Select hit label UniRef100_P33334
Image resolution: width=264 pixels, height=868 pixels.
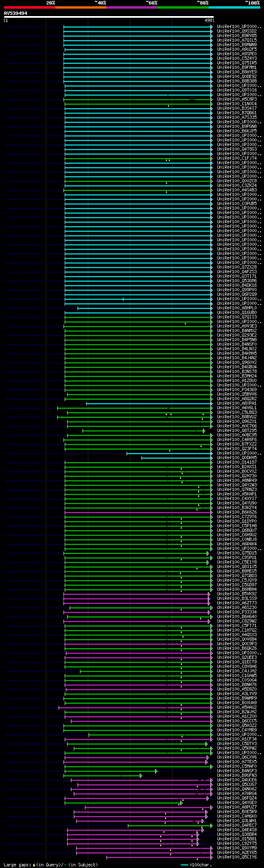[237, 612]
